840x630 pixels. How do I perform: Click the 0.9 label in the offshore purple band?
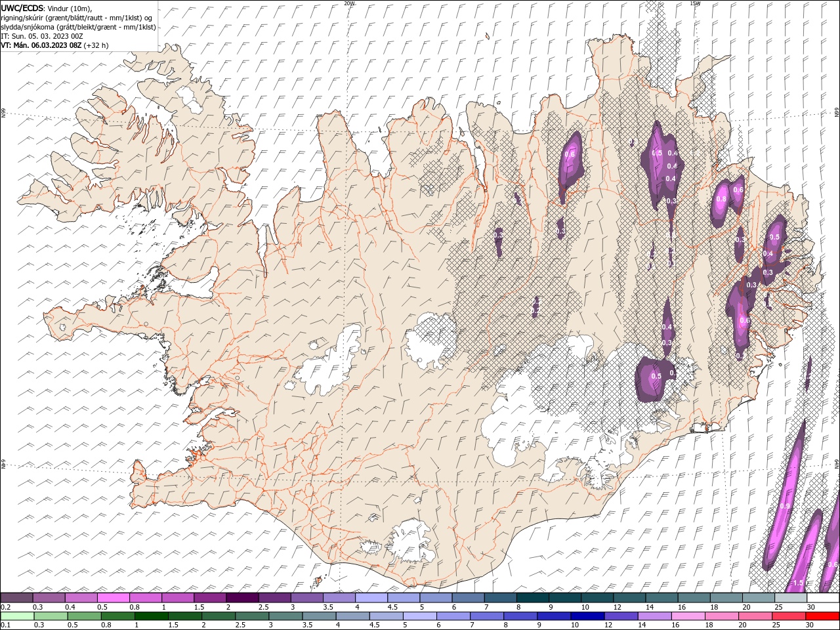785,506
